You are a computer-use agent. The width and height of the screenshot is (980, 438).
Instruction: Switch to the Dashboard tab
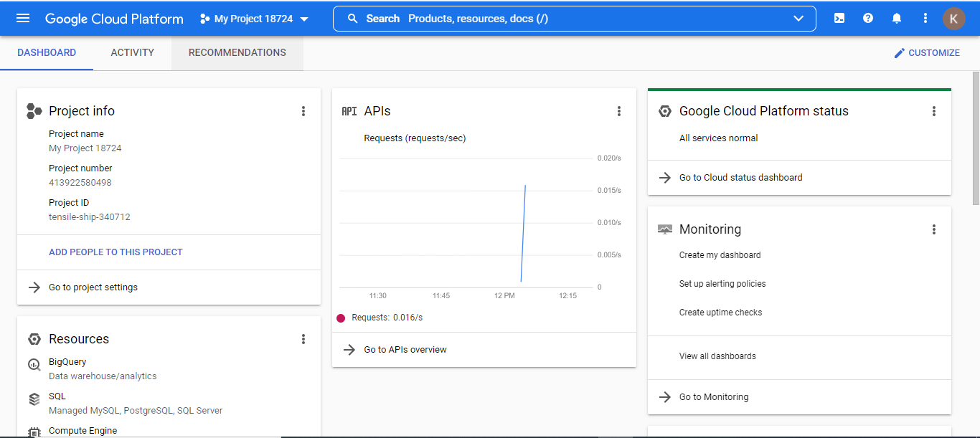click(x=47, y=53)
